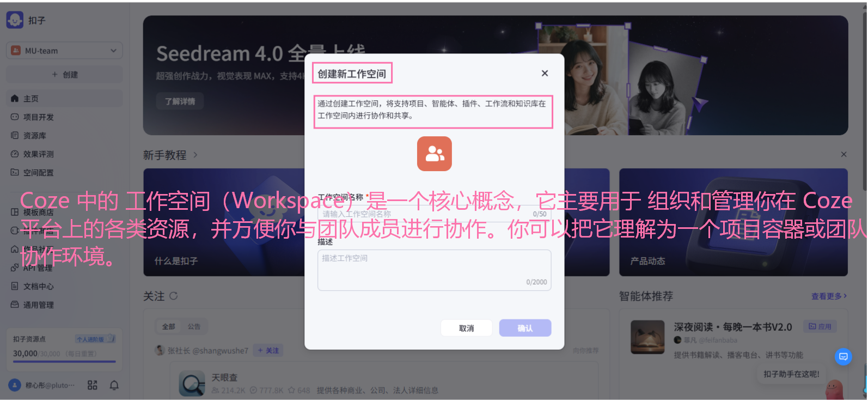
Task: Click the + 创建 button in sidebar
Action: click(64, 75)
